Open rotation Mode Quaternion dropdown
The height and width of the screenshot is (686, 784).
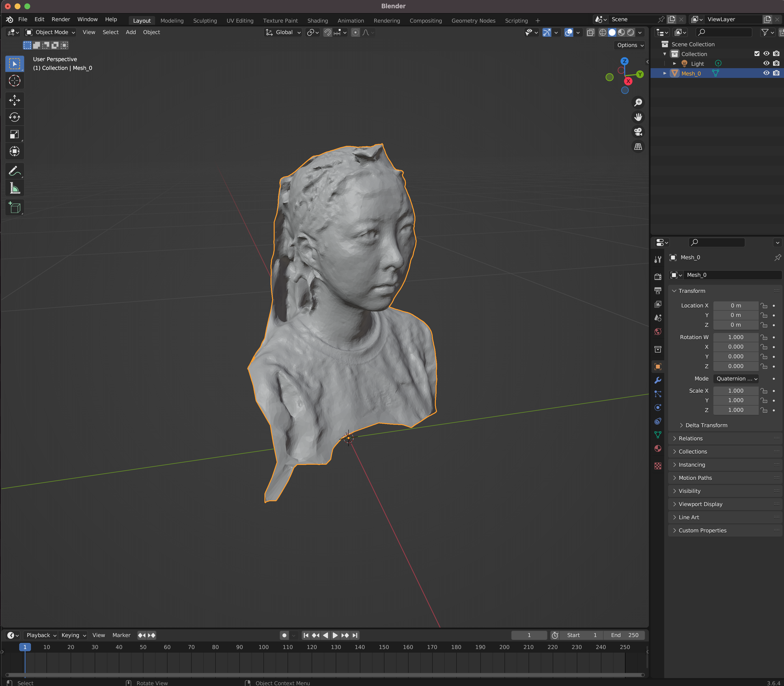tap(736, 379)
